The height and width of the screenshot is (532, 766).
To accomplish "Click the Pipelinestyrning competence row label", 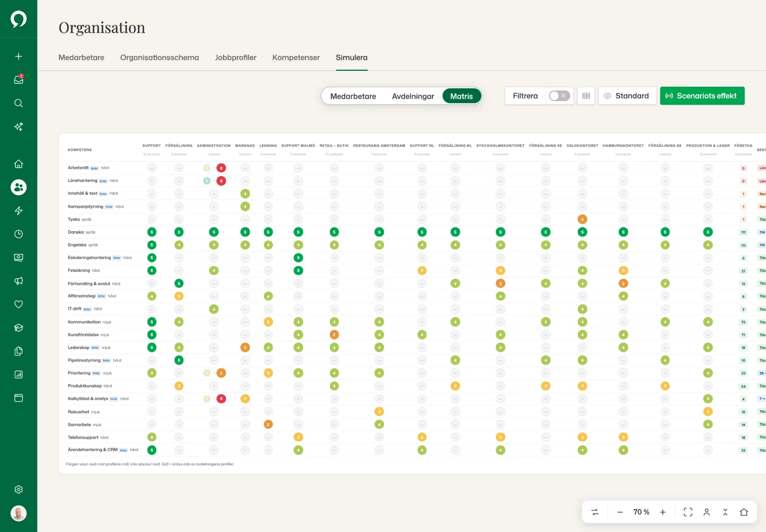I will point(84,360).
